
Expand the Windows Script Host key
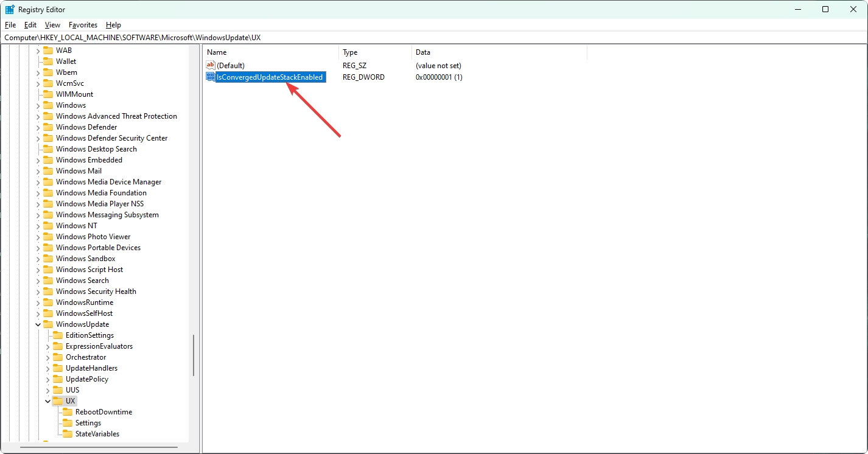[38, 270]
